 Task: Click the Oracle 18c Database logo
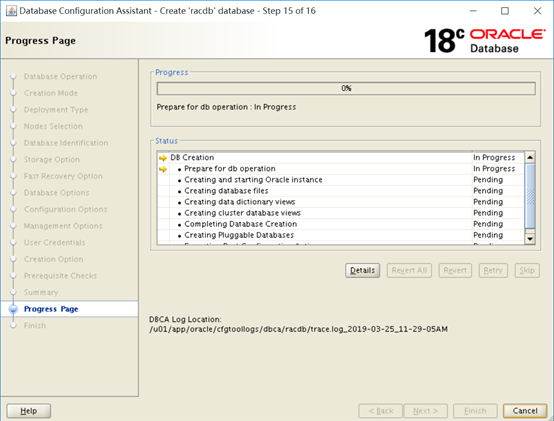coord(484,41)
